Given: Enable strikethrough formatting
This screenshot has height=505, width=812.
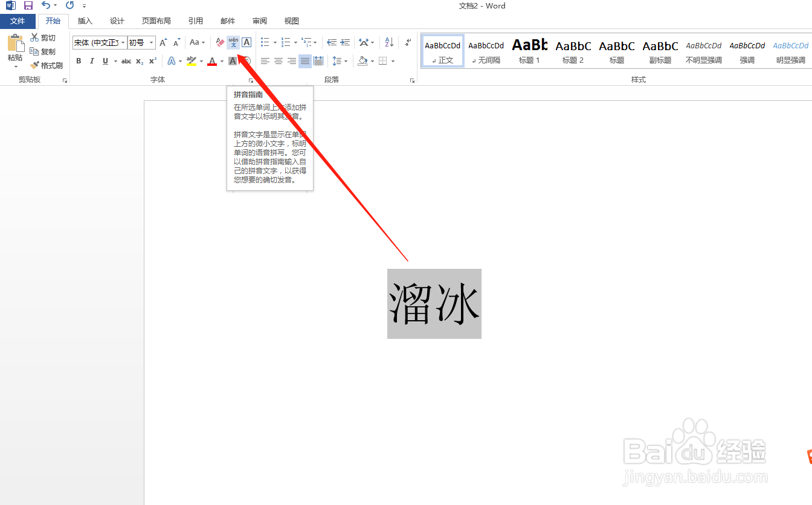Looking at the screenshot, I should coord(125,60).
